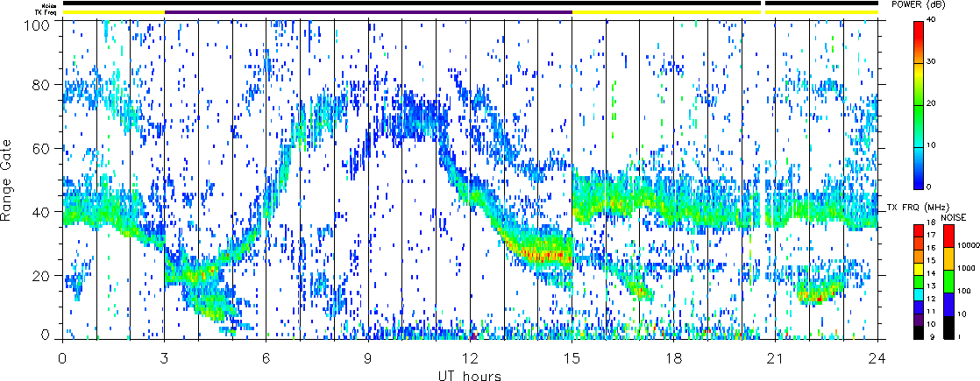Click the UT hours axis tick label 18
Viewport: 980px width, 381px height.
674,358
